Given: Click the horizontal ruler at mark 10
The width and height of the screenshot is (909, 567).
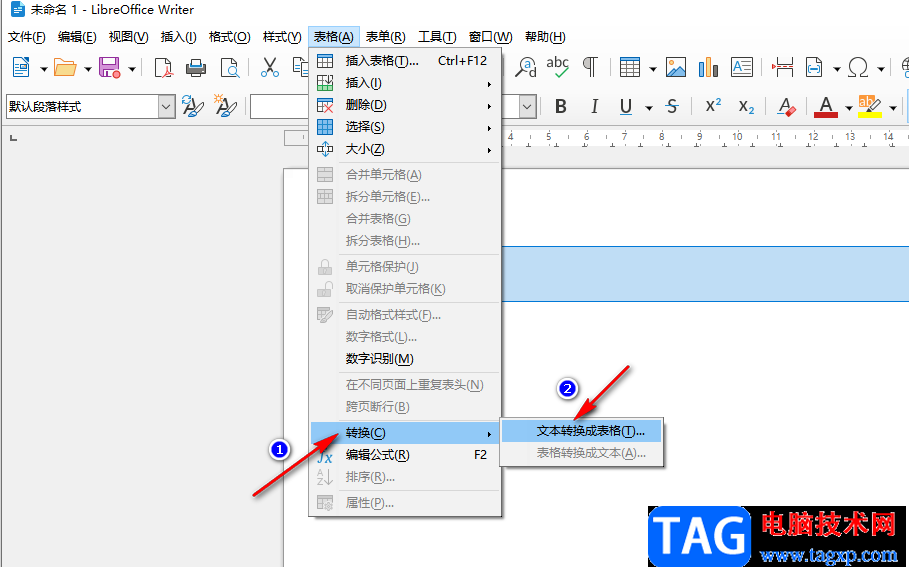Looking at the screenshot, I should coord(737,137).
